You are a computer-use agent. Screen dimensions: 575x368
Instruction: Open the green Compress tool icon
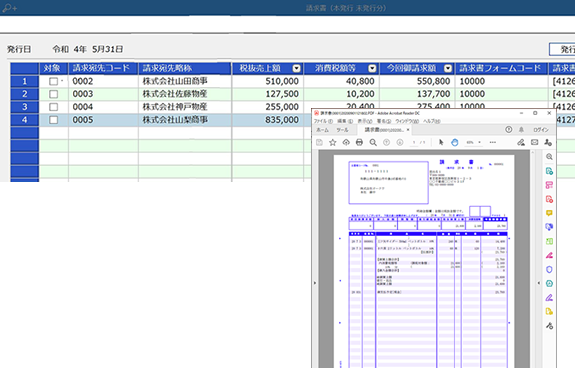[x=549, y=241]
